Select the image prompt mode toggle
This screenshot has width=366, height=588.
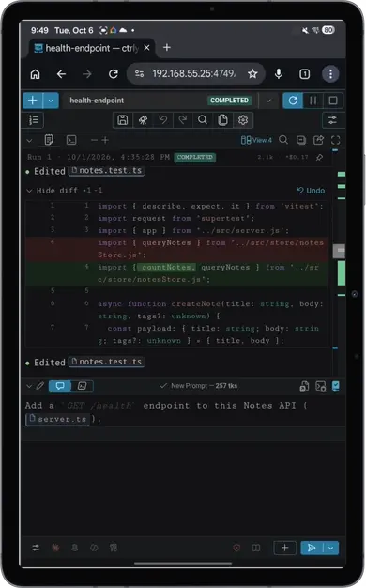click(82, 386)
